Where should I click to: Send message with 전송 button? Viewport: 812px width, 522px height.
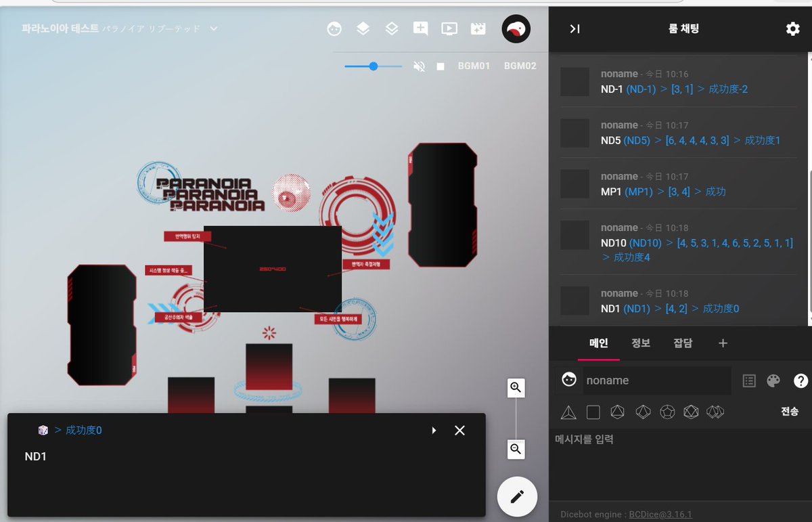[790, 412]
